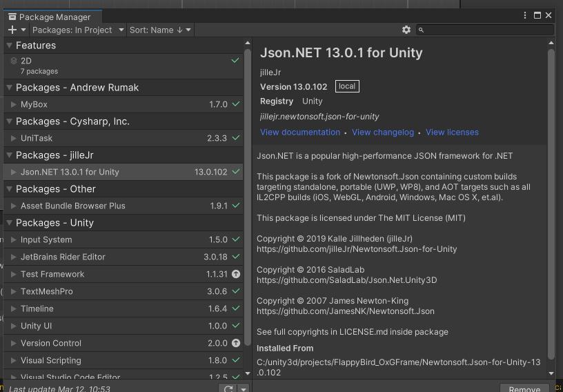Image resolution: width=563 pixels, height=392 pixels.
Task: Click Version Control update-available arrow icon
Action: click(236, 343)
